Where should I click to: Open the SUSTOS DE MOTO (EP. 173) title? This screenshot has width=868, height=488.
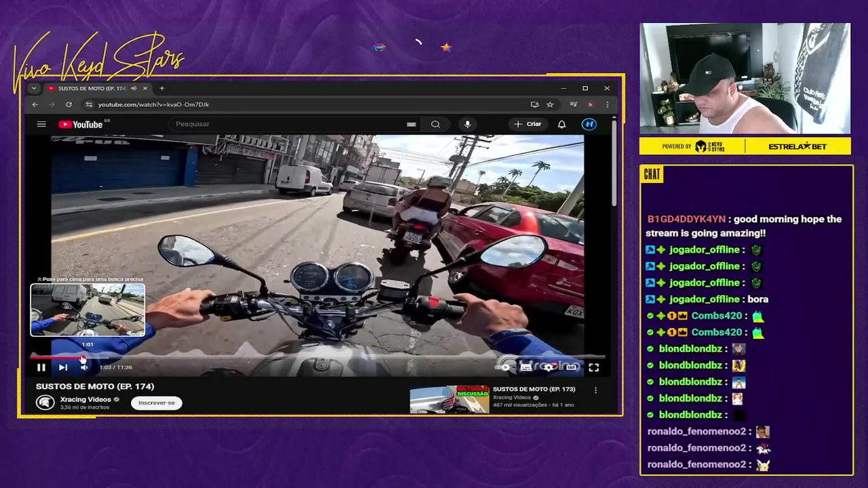[x=534, y=389]
